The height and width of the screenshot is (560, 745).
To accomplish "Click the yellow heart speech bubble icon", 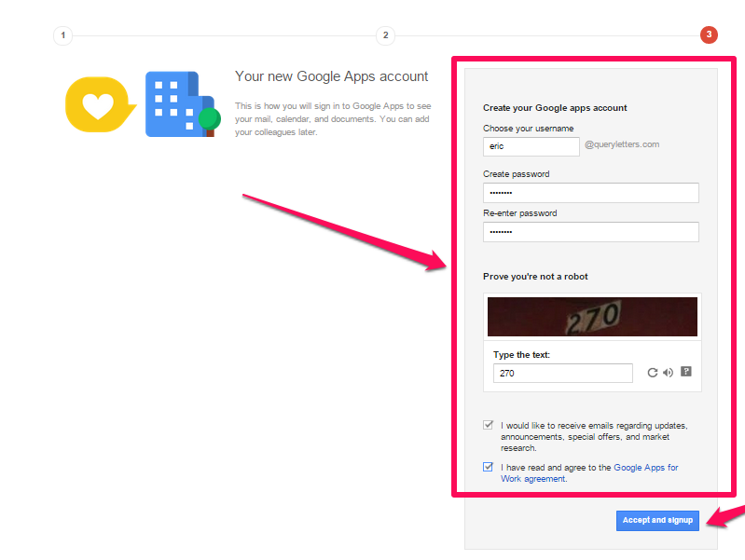I will 101,104.
